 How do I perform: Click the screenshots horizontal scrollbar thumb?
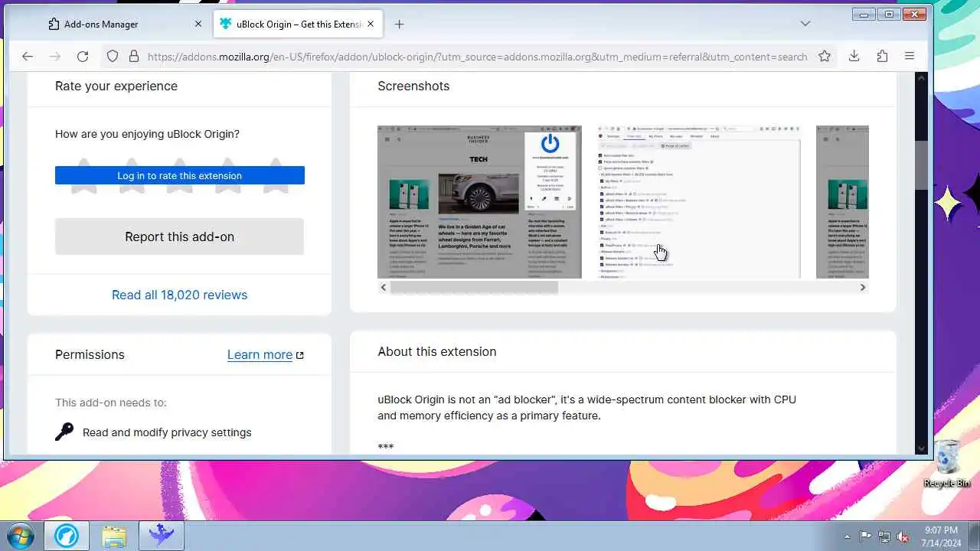(x=474, y=287)
